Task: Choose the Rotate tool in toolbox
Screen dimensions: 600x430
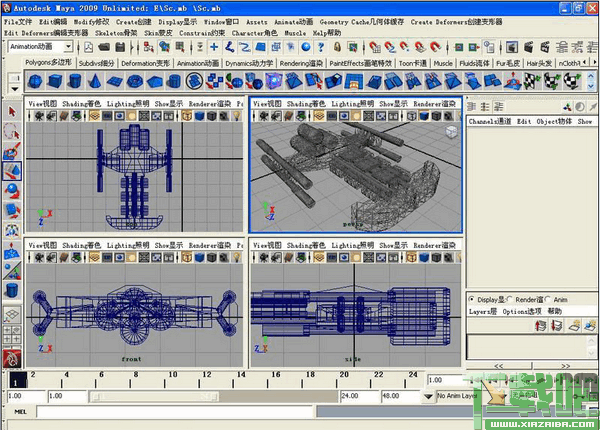Action: [x=12, y=191]
